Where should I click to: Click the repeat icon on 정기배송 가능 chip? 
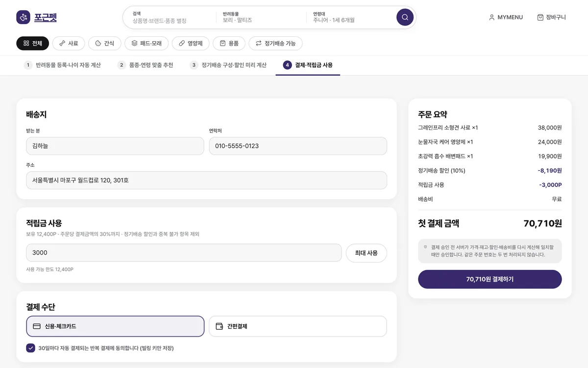click(258, 43)
